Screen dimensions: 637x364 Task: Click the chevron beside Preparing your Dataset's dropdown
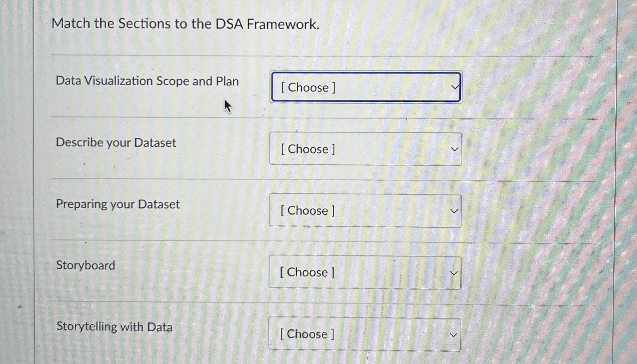pos(454,211)
